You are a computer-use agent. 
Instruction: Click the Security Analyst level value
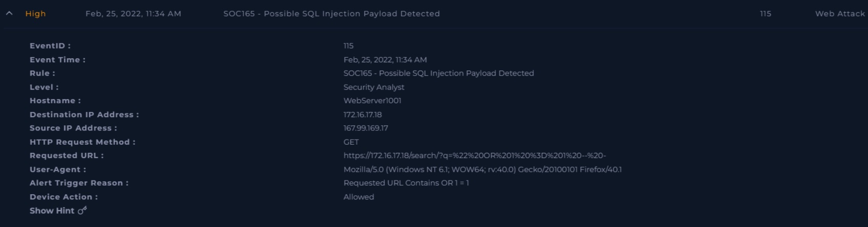pos(374,87)
